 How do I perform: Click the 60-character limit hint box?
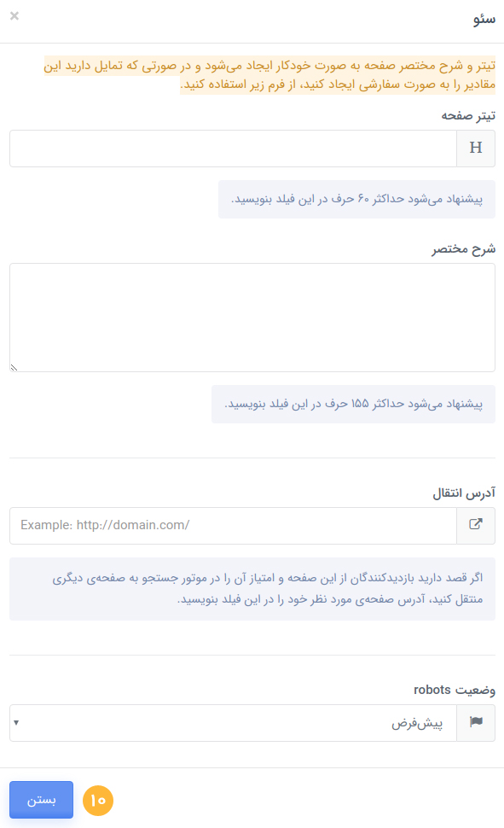[x=356, y=199]
